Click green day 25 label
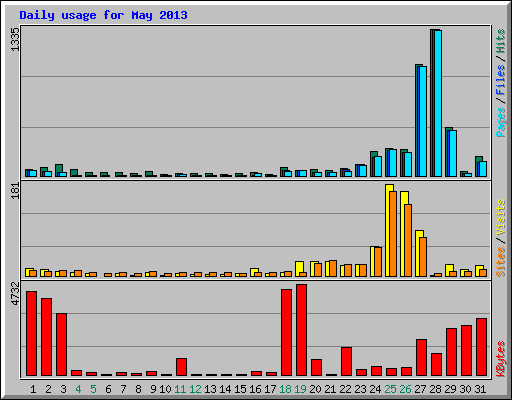This screenshot has width=512, height=400. pos(390,389)
